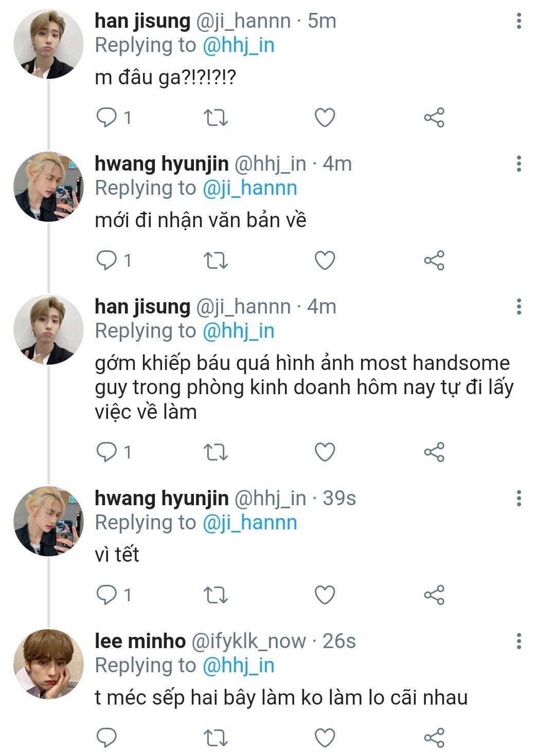This screenshot has height=756, width=555.
Task: Open more options on han jisung's first tweet
Action: (x=519, y=21)
